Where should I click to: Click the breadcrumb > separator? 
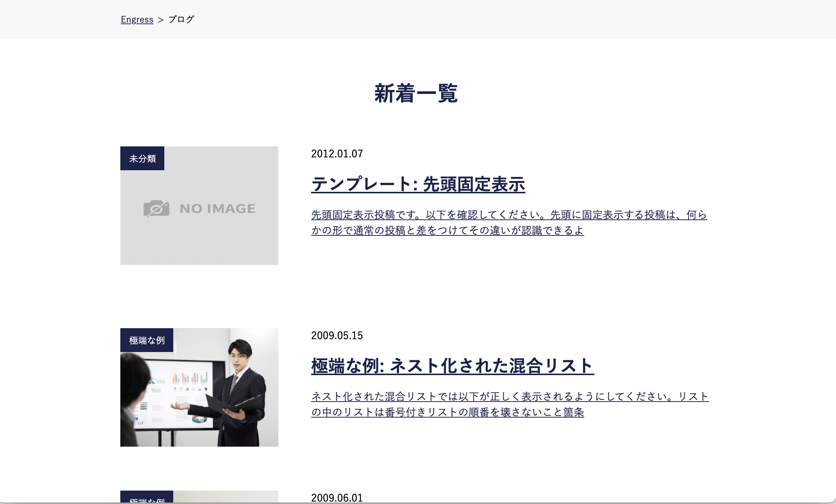click(161, 20)
